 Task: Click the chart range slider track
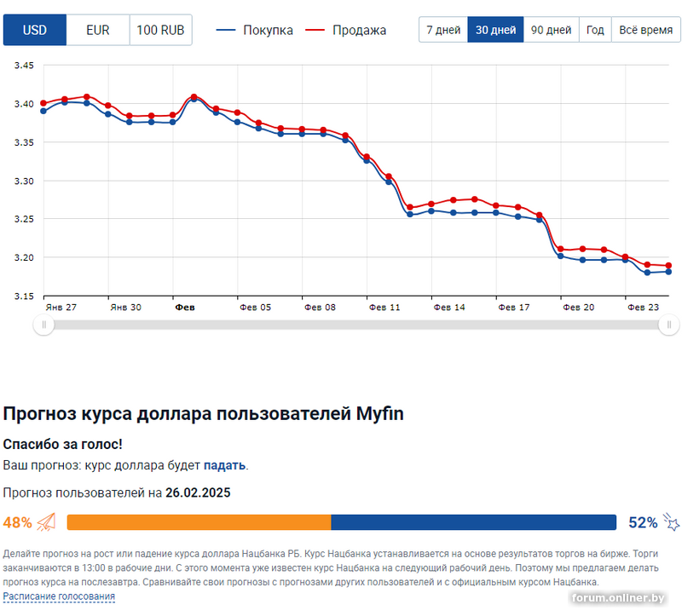356,325
